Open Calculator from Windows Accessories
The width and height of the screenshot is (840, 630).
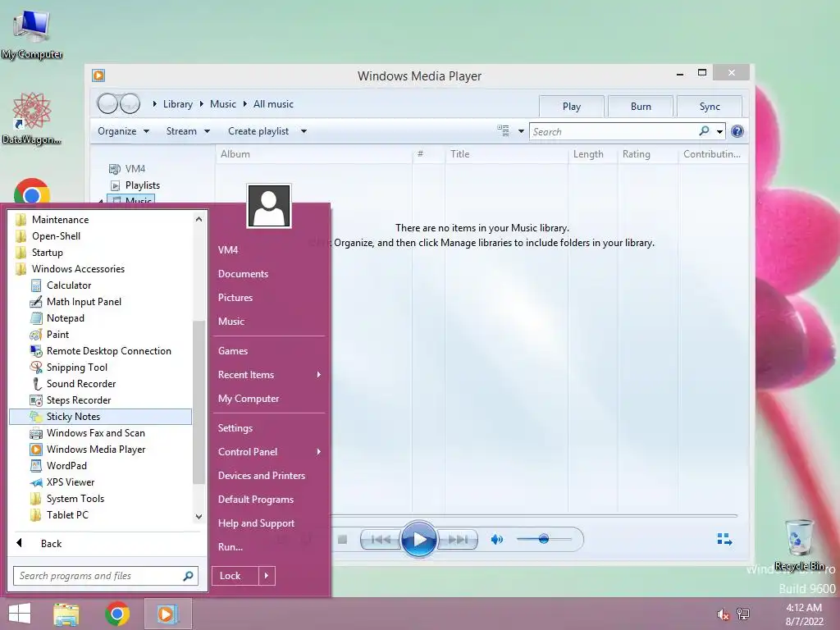pyautogui.click(x=69, y=285)
